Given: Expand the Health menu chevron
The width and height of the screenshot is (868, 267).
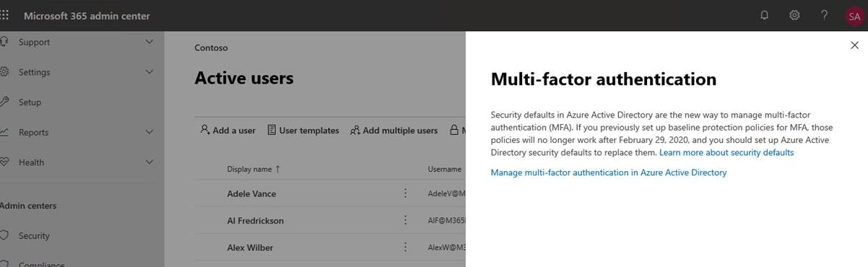Looking at the screenshot, I should click(149, 162).
